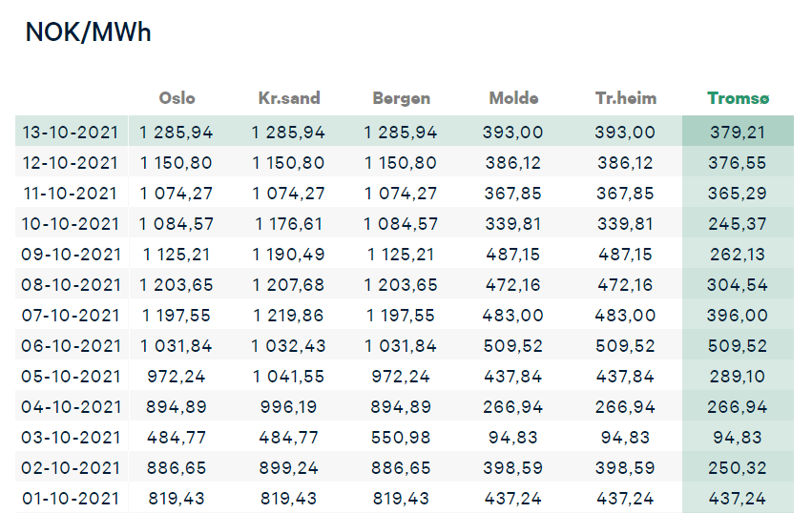The width and height of the screenshot is (812, 513).
Task: Click the 01-10-2021 date cell
Action: [71, 499]
